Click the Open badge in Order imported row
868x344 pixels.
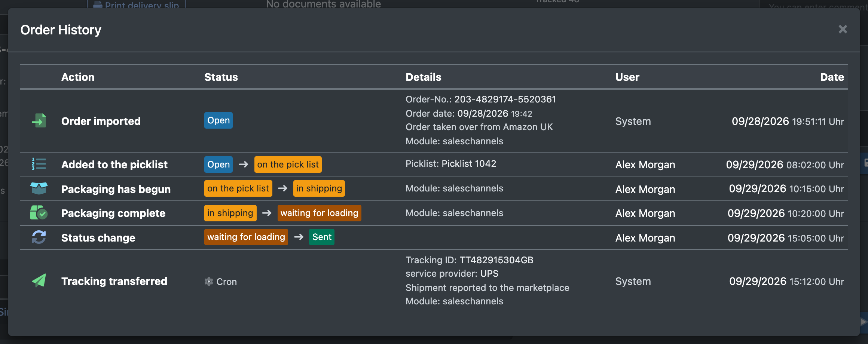pyautogui.click(x=218, y=120)
